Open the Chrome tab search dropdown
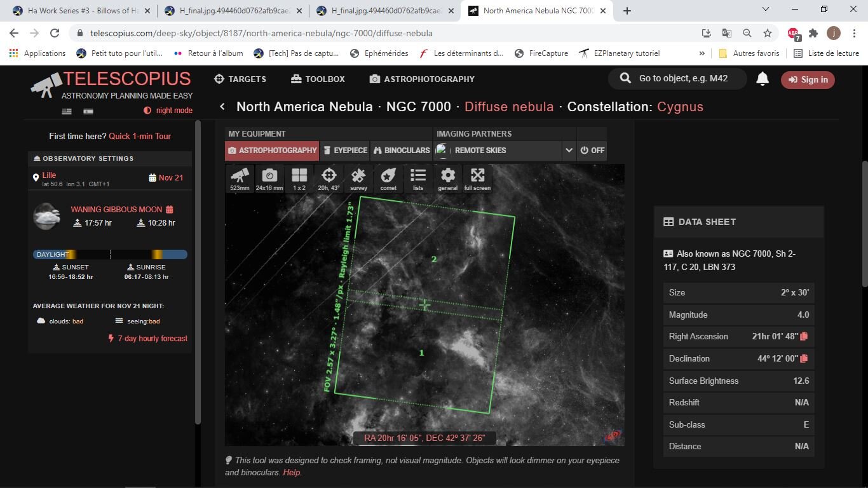 [x=766, y=10]
